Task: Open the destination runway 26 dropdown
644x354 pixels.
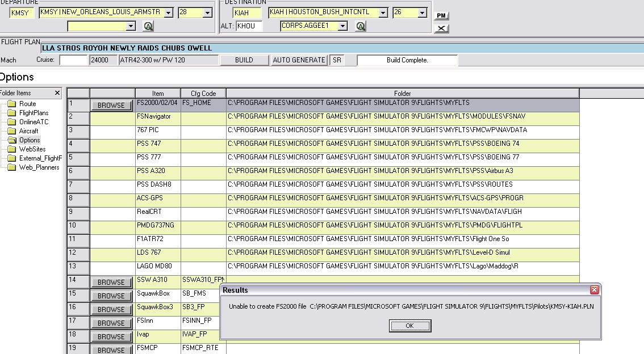Action: 422,12
